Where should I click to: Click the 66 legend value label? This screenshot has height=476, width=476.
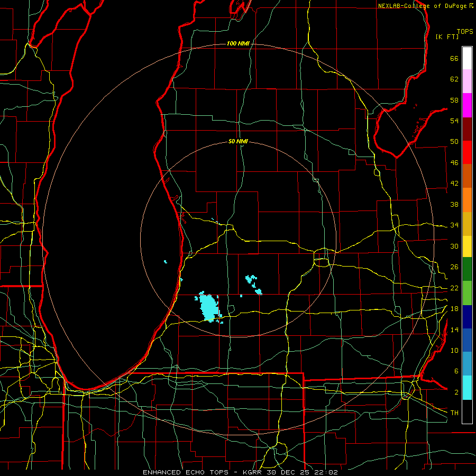(x=454, y=58)
